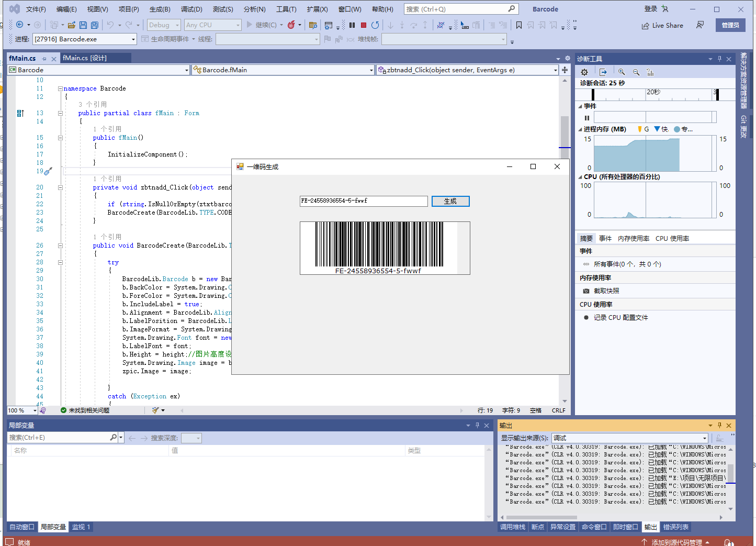Click the diagnostic tools export/output selection icon
The height and width of the screenshot is (546, 756).
[x=603, y=72]
